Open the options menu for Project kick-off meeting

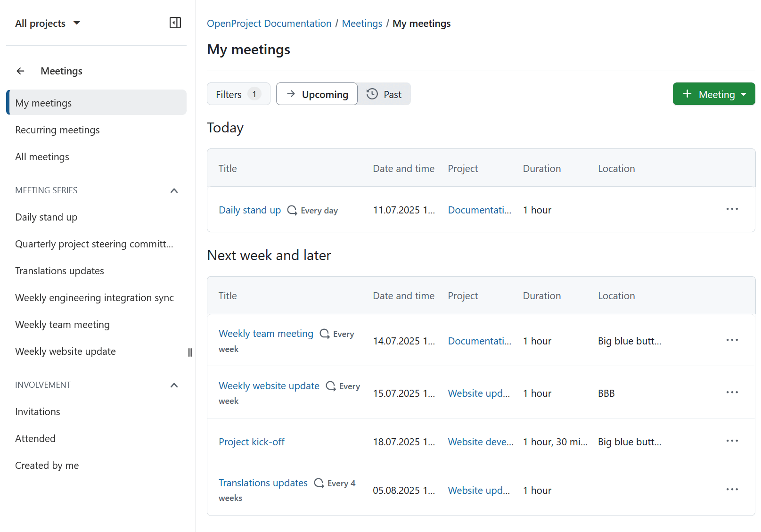(732, 441)
